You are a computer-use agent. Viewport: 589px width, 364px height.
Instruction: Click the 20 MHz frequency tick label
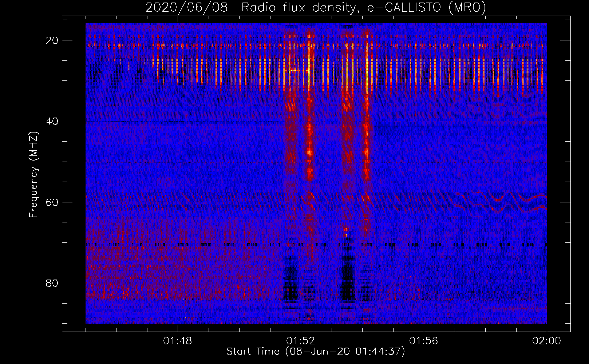point(52,40)
